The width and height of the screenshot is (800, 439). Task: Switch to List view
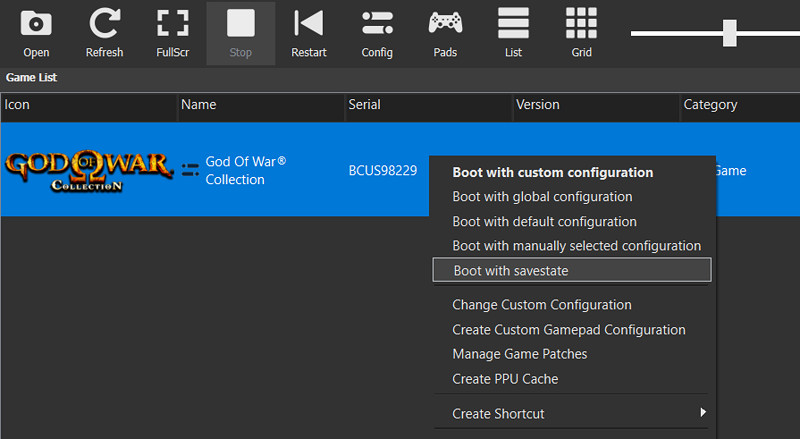click(x=513, y=32)
